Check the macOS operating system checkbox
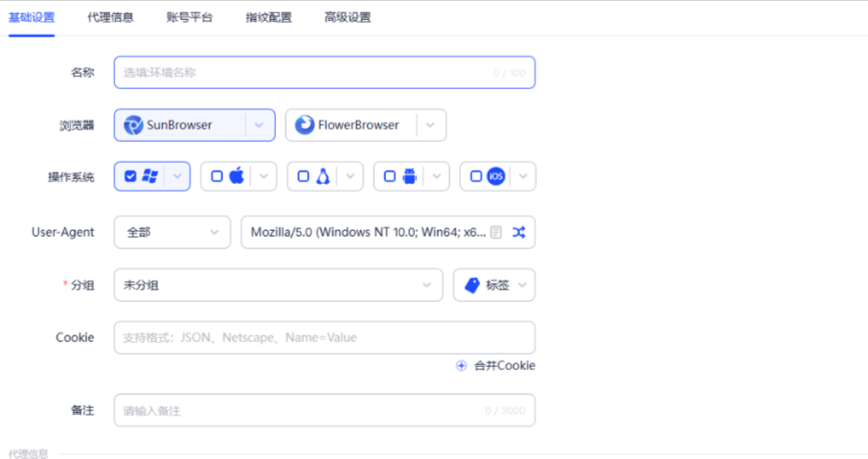The image size is (868, 459). coord(217,176)
